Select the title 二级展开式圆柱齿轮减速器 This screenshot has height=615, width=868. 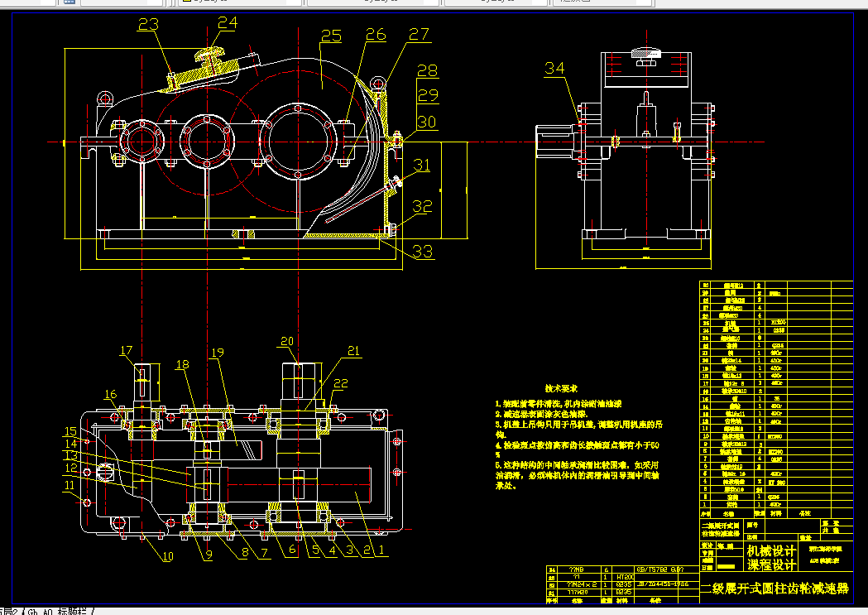click(775, 588)
